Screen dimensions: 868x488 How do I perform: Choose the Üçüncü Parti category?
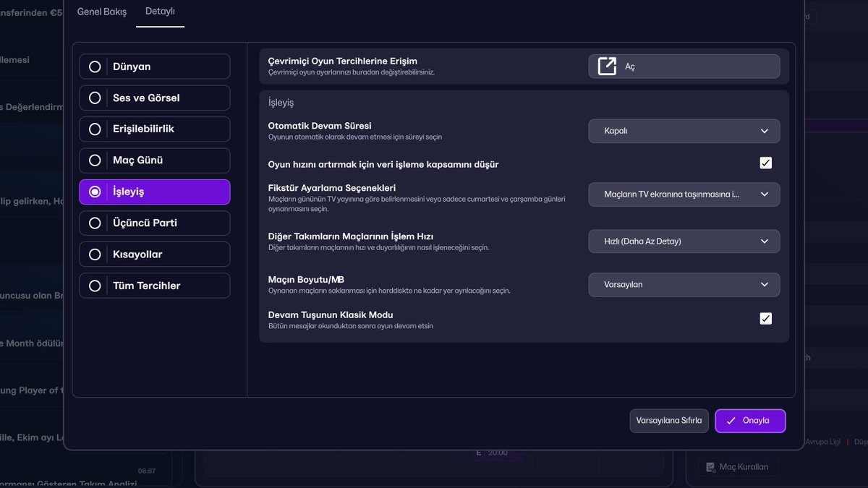pos(155,223)
